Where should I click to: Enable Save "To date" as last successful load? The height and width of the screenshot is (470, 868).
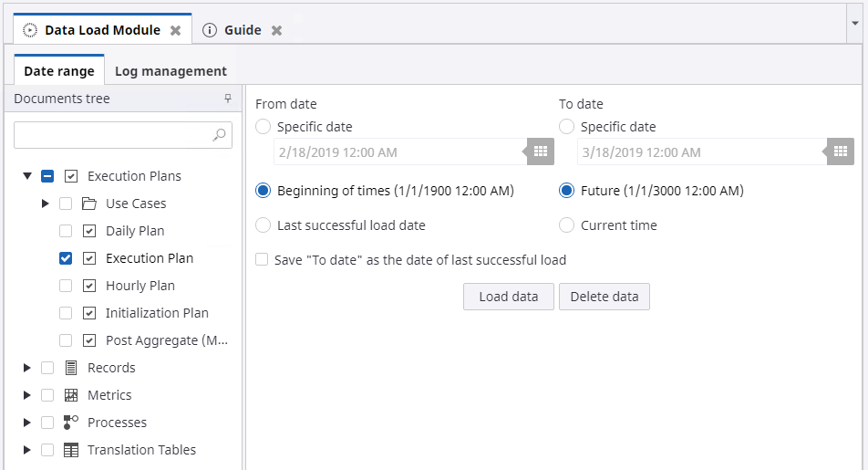[263, 260]
